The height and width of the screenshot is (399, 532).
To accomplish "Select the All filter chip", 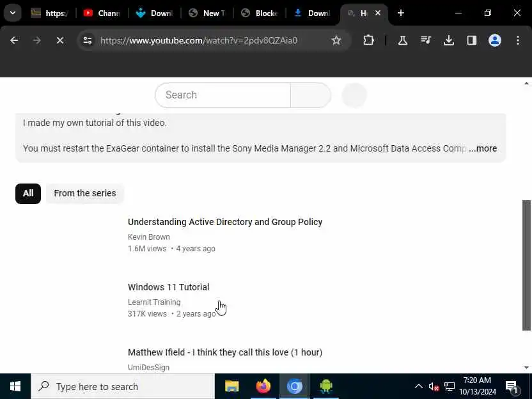I will 28,193.
